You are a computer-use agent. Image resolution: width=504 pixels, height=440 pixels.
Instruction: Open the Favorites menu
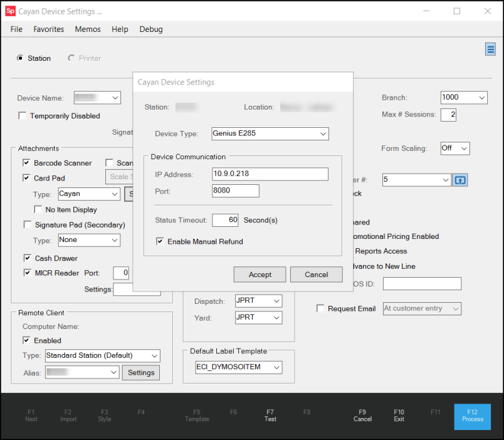pos(48,29)
